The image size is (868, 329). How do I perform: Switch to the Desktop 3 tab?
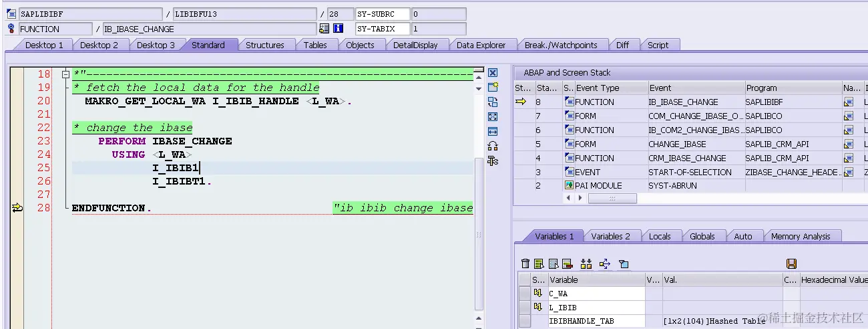(x=156, y=45)
